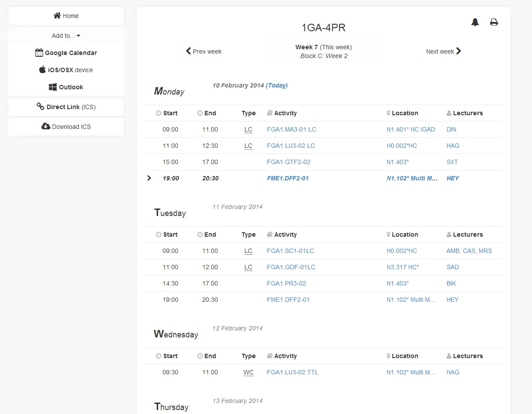Expand the Monday 19:00 row chevron
Viewport: 532px width, 414px height.
coord(149,178)
